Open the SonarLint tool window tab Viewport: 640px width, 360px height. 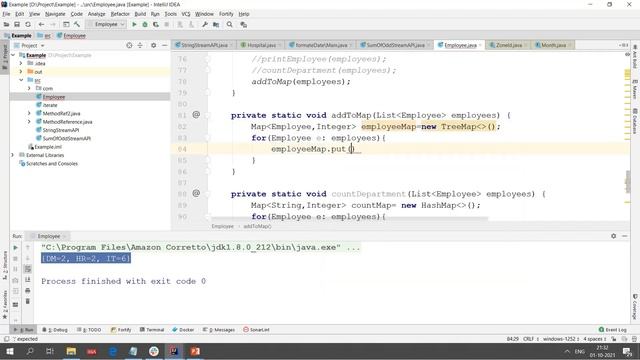[256, 330]
